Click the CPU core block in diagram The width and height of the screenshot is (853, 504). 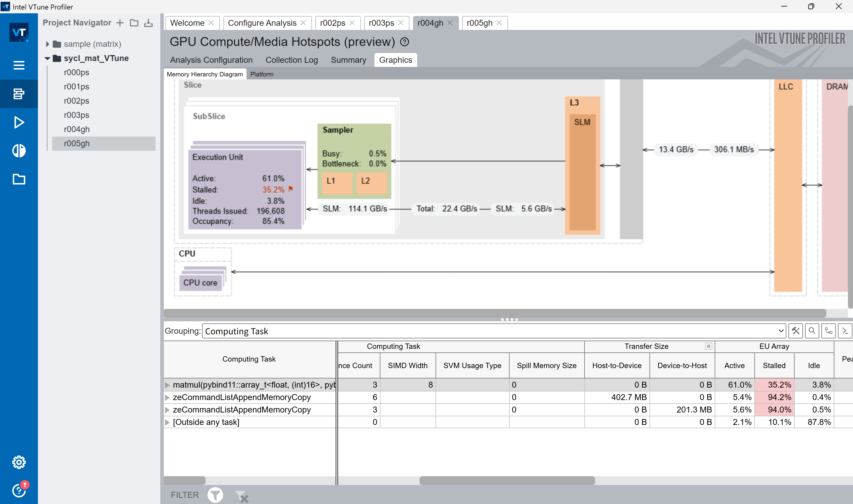coord(200,283)
